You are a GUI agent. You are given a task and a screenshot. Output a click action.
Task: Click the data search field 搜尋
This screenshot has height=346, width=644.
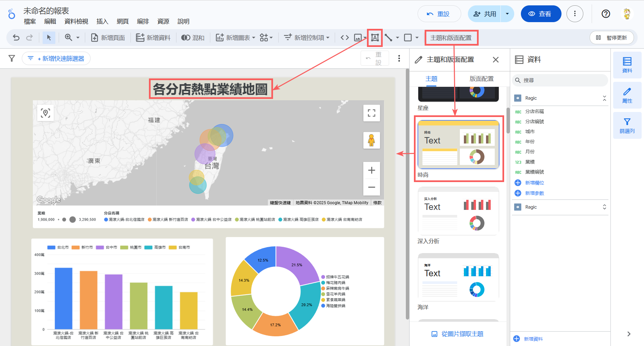point(560,80)
